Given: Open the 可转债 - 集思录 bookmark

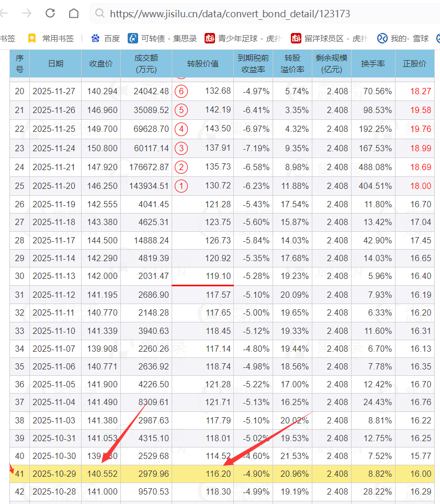Looking at the screenshot, I should point(163,38).
